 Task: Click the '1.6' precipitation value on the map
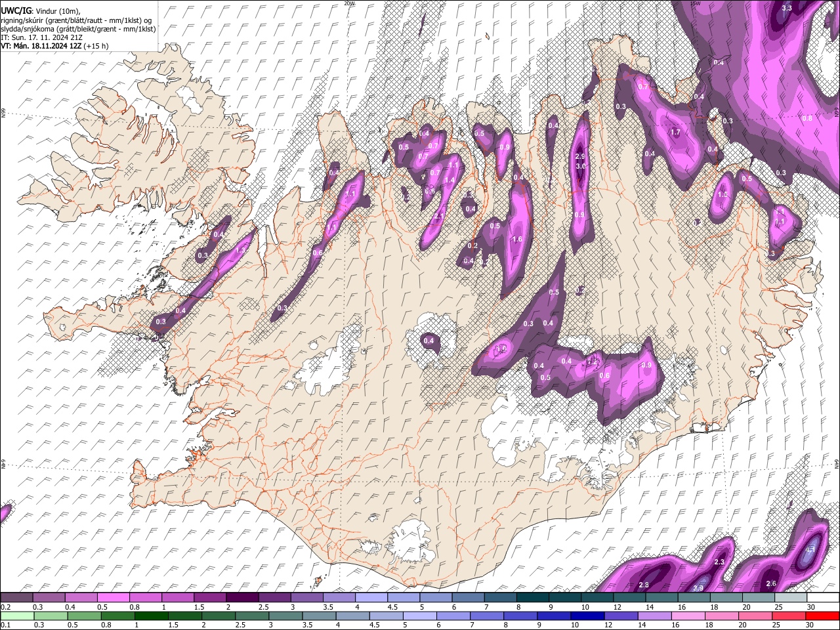pyautogui.click(x=517, y=240)
